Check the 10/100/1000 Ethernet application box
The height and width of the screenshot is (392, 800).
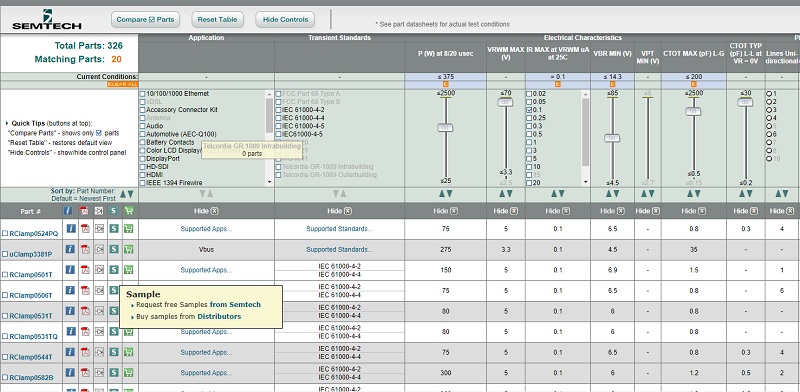pyautogui.click(x=143, y=94)
